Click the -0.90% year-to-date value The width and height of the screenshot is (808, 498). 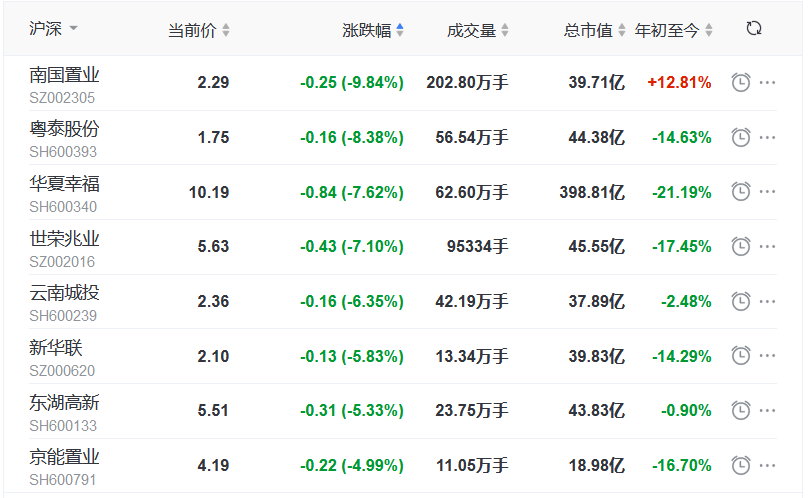(x=686, y=410)
